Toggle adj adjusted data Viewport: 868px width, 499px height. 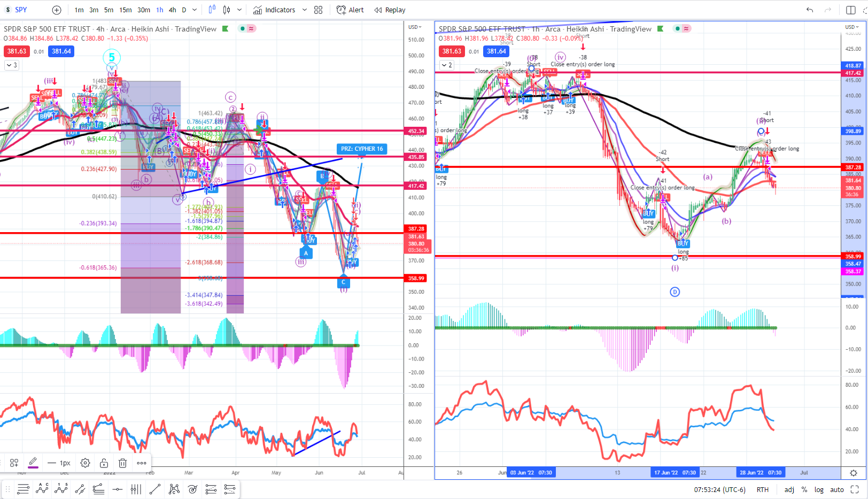789,489
